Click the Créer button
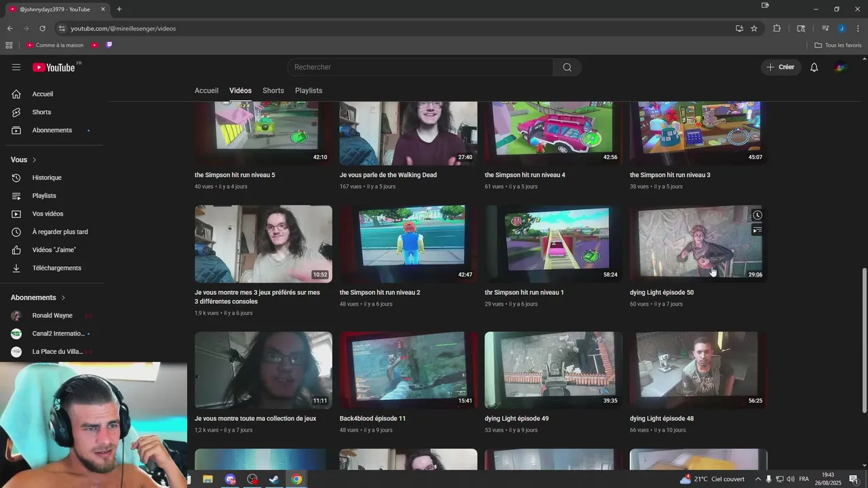Viewport: 868px width, 488px height. pyautogui.click(x=781, y=67)
